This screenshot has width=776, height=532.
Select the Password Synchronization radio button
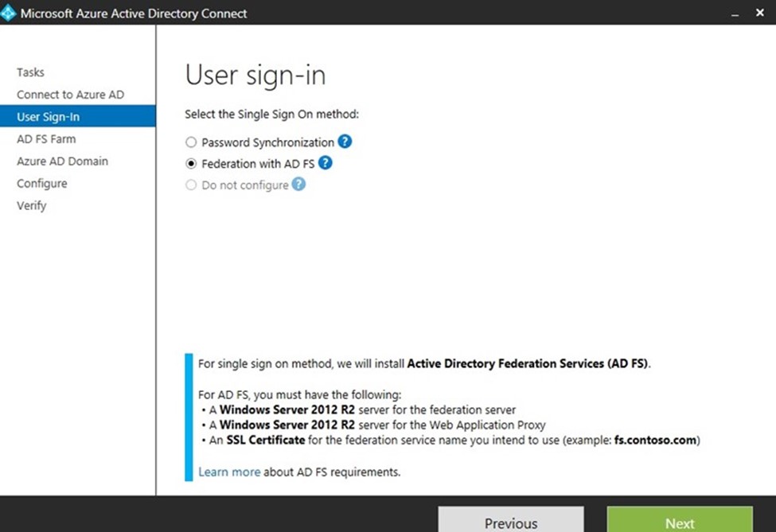tap(191, 142)
